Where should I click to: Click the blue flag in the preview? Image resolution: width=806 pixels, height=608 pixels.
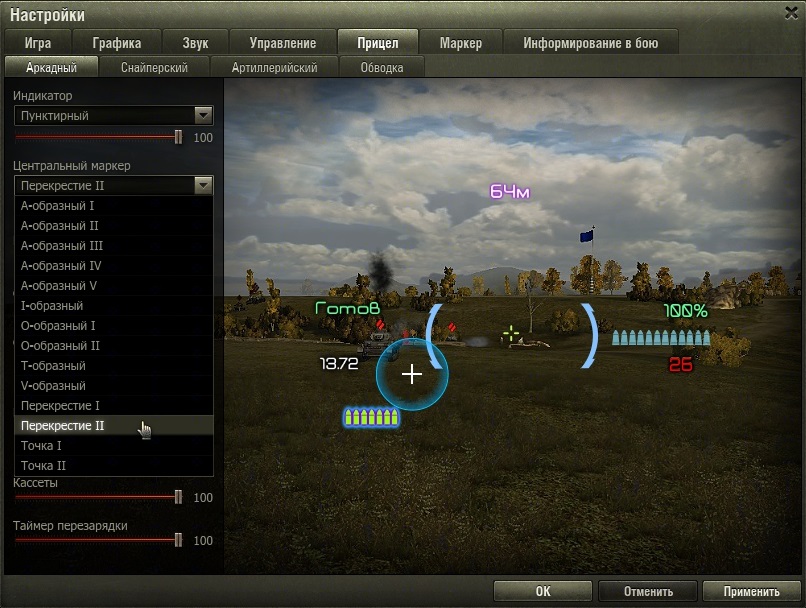(x=587, y=235)
